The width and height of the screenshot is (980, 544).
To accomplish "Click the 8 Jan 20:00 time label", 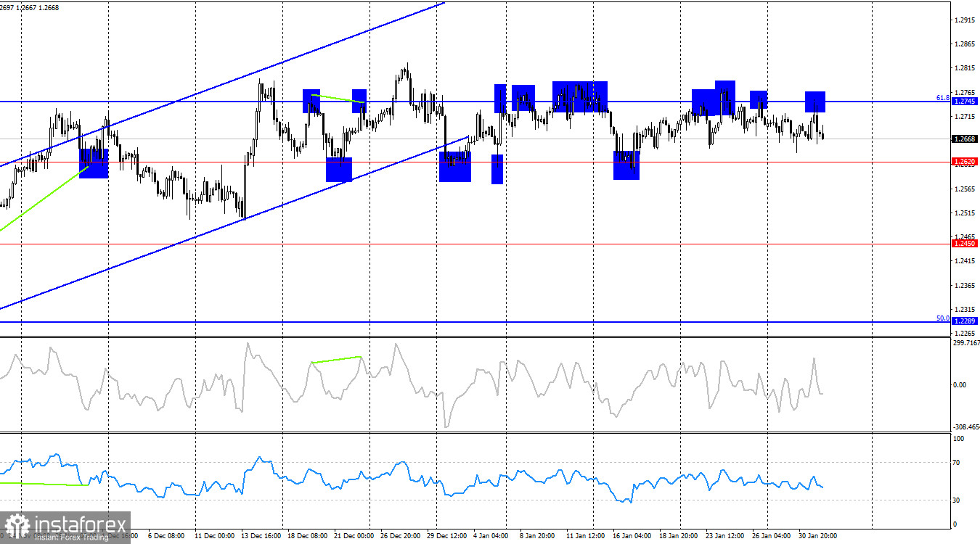I will tap(537, 536).
